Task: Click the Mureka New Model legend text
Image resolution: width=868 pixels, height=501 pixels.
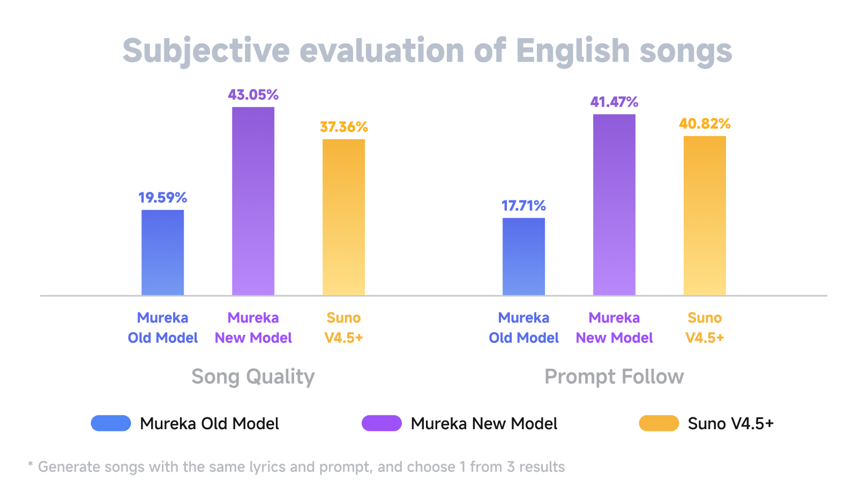Action: pyautogui.click(x=484, y=424)
